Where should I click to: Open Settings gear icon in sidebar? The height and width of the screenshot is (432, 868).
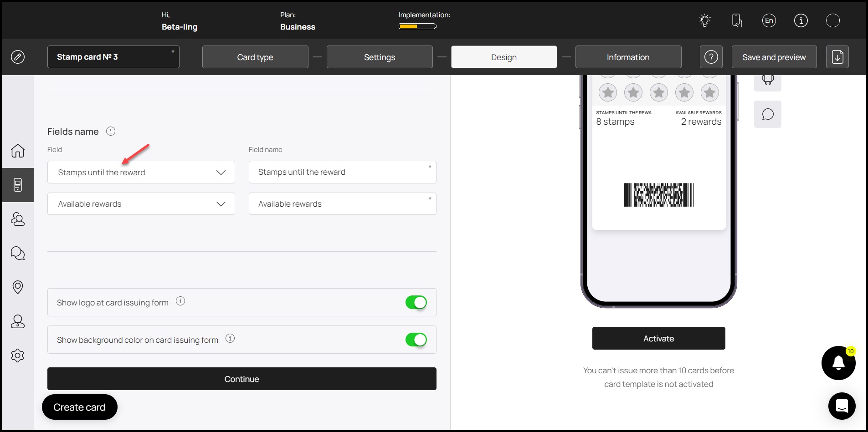[x=18, y=356]
